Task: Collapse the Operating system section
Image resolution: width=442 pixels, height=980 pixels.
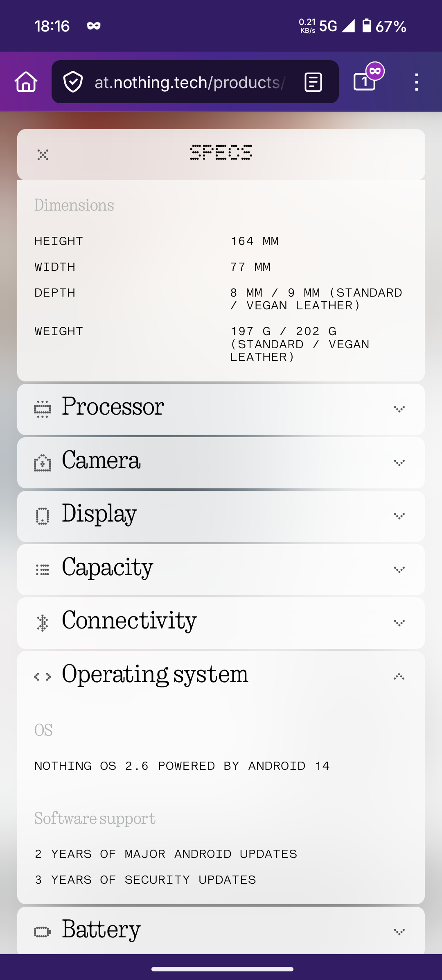Action: pyautogui.click(x=399, y=677)
